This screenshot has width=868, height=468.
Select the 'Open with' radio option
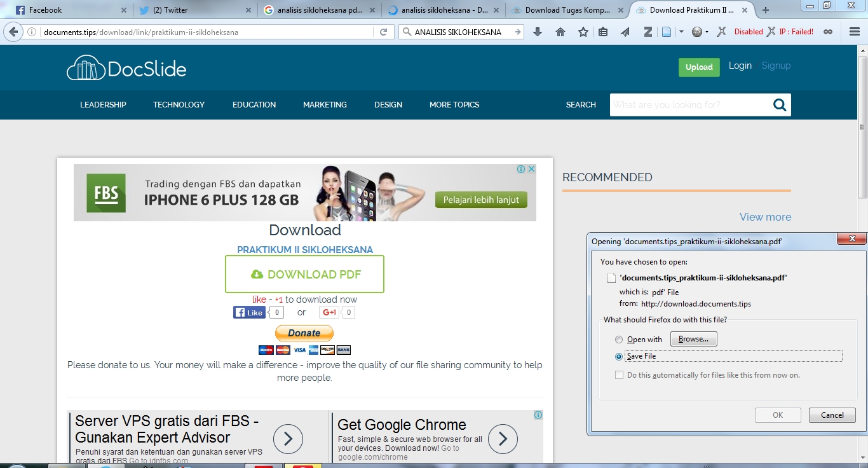(x=619, y=340)
